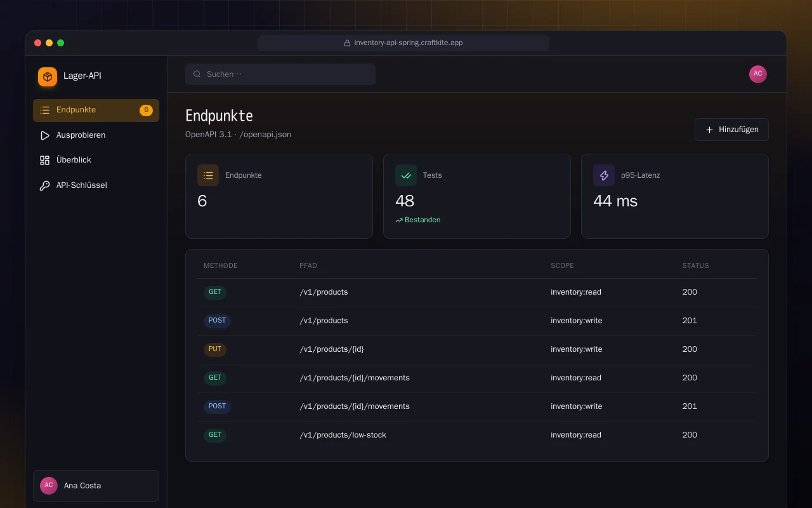
Task: Click the STATUS column header
Action: (x=696, y=266)
